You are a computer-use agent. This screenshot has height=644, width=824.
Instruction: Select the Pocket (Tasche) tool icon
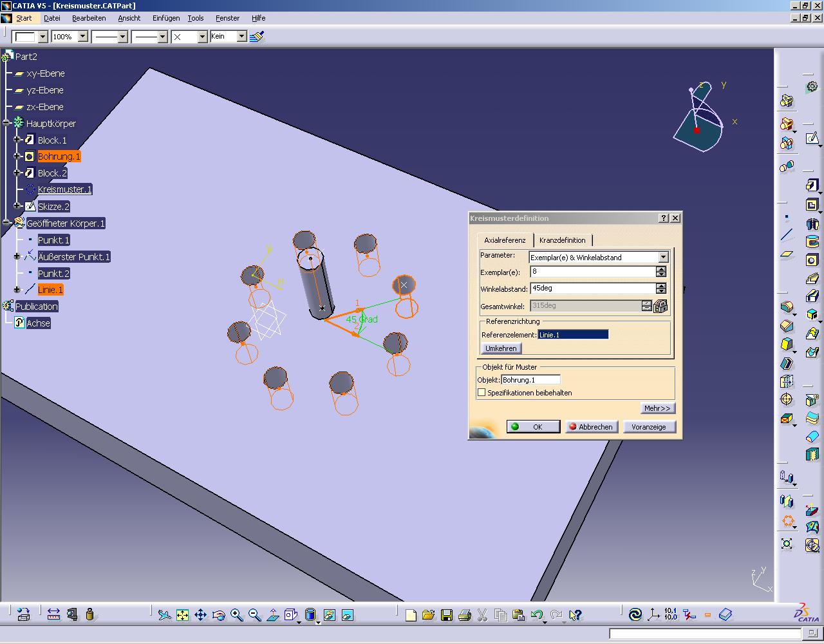(812, 205)
